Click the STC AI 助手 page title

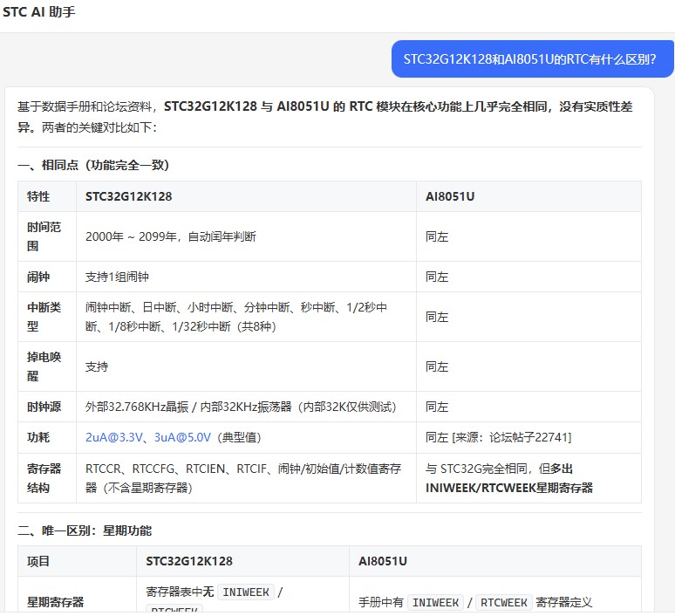coord(38,11)
